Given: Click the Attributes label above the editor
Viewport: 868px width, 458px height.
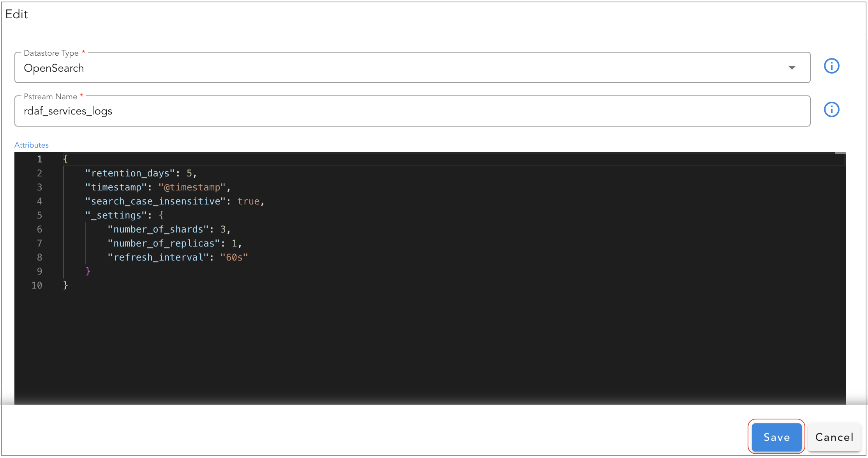Looking at the screenshot, I should coord(31,144).
